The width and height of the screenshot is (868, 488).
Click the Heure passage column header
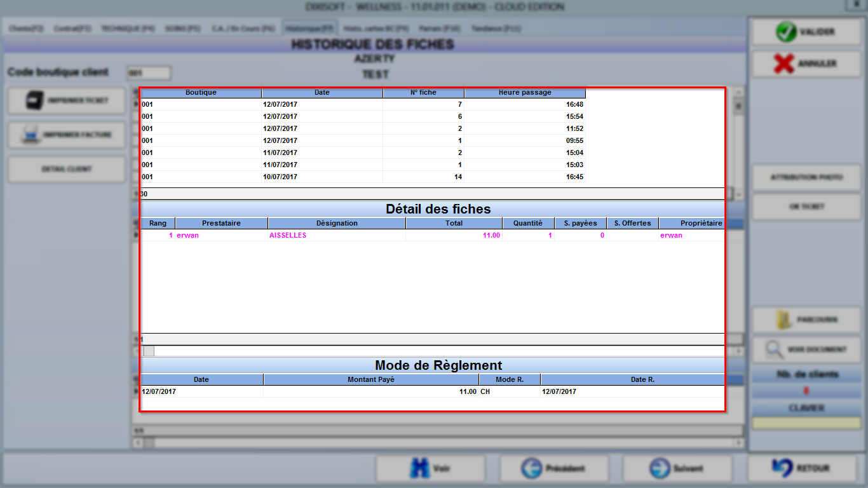(x=525, y=93)
